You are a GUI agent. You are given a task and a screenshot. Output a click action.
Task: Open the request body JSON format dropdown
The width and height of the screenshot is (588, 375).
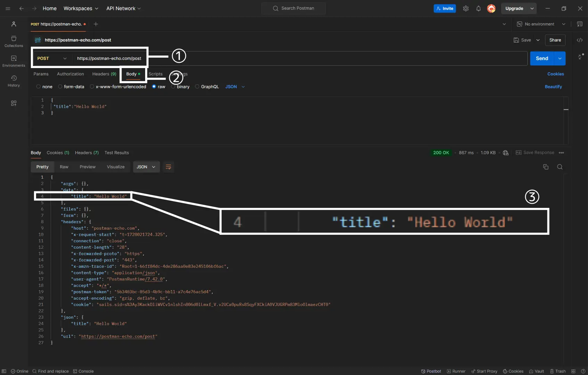(235, 87)
